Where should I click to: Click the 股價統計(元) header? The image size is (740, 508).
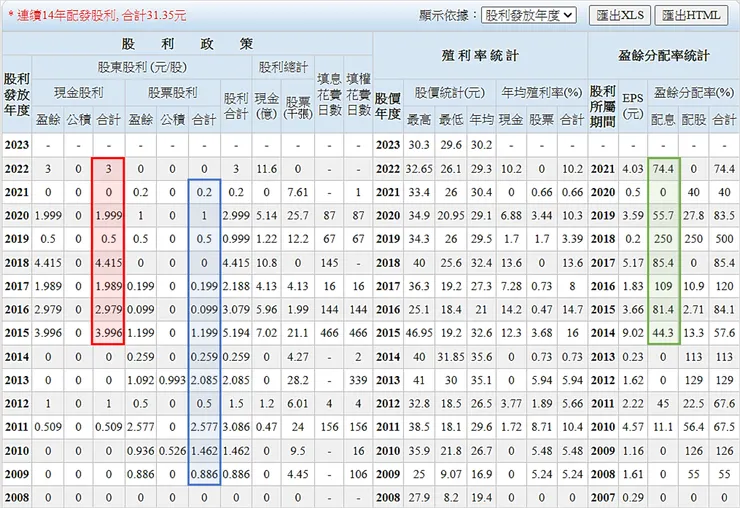[x=449, y=93]
